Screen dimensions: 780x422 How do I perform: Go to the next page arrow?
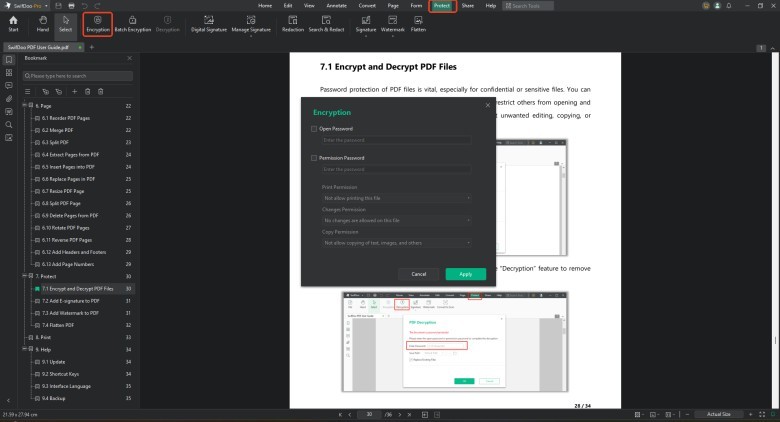coord(399,414)
